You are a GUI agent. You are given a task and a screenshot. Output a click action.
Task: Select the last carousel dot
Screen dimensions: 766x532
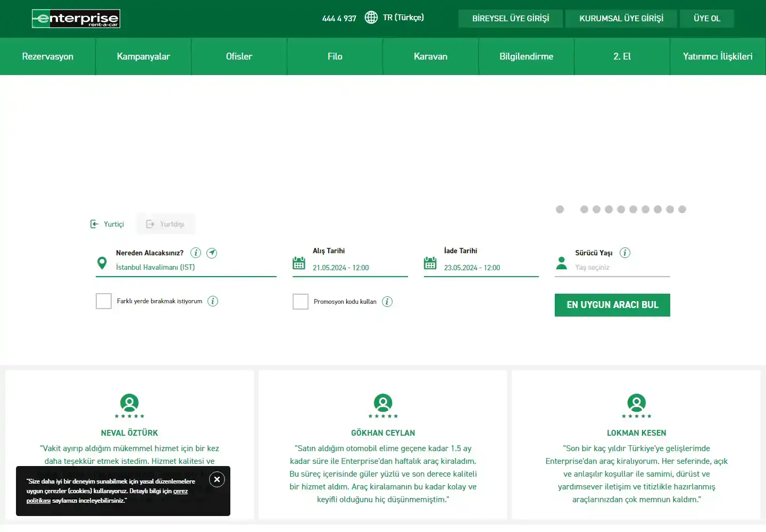click(x=682, y=209)
